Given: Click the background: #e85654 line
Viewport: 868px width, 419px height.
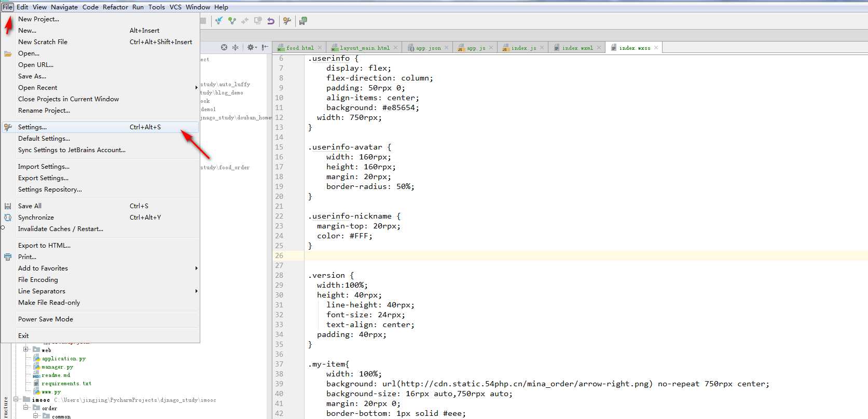Looking at the screenshot, I should (373, 107).
